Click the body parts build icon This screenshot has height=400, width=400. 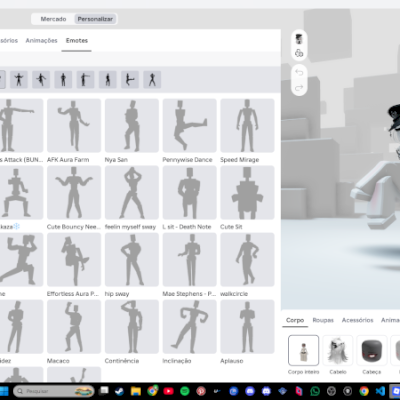pyautogui.click(x=299, y=53)
